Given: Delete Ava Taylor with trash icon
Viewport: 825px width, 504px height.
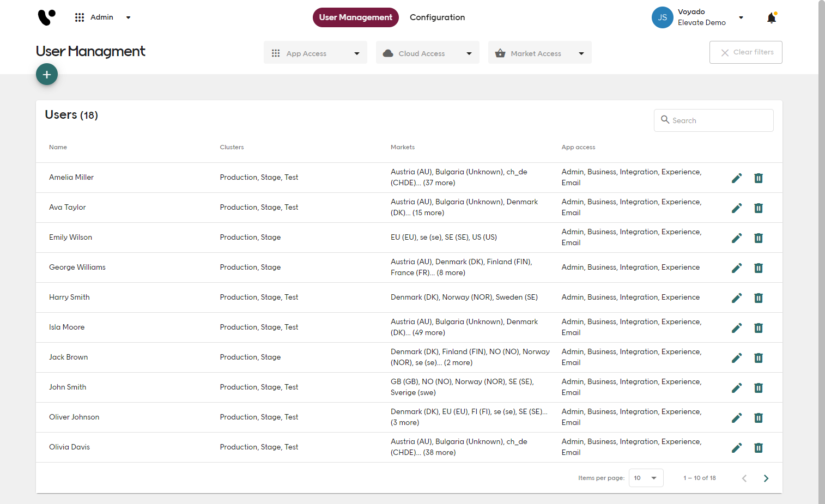Looking at the screenshot, I should click(759, 208).
